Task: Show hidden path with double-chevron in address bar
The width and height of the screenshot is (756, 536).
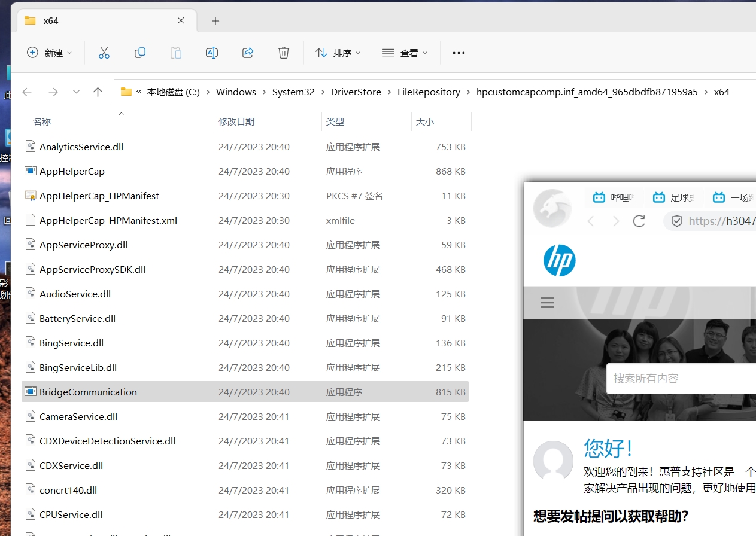Action: point(139,92)
